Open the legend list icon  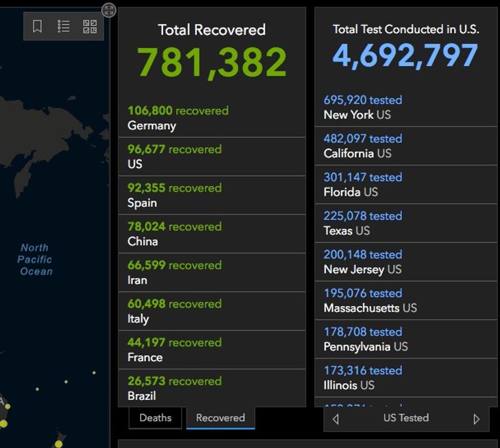click(x=64, y=26)
